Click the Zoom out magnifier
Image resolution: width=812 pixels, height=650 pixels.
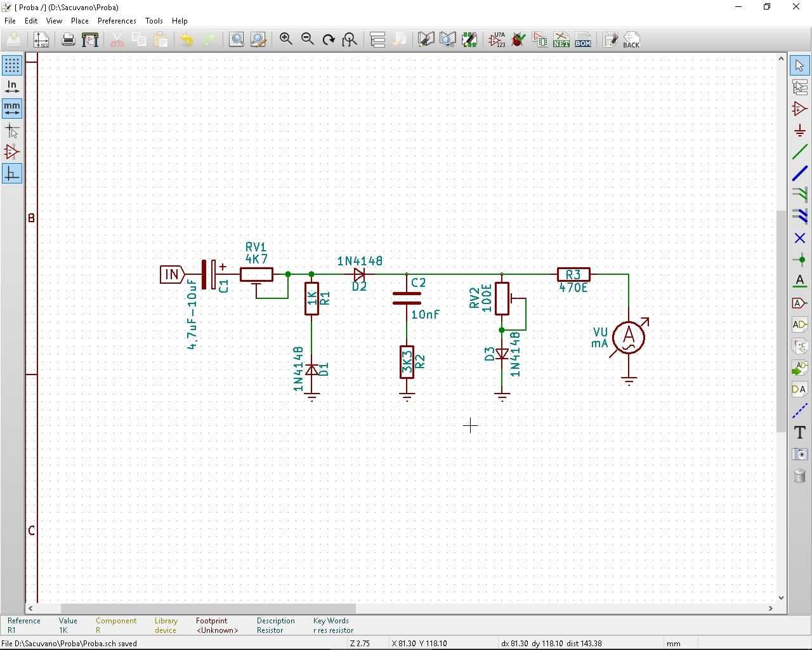point(308,39)
